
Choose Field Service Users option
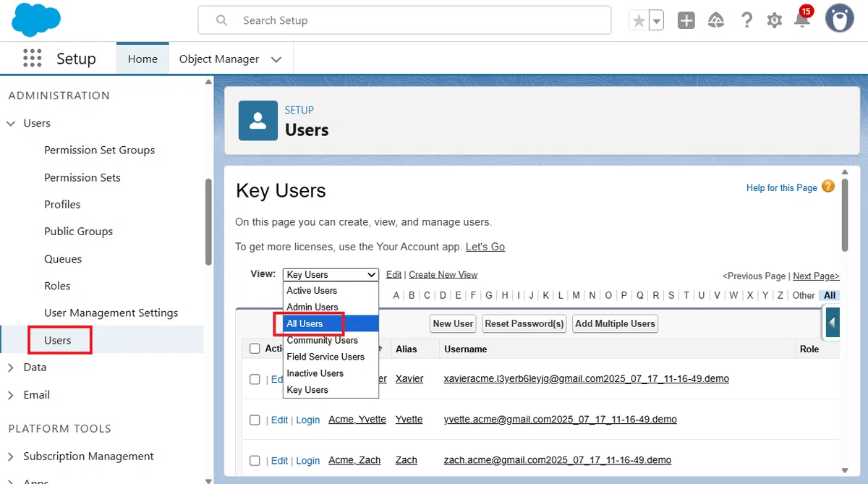[331, 357]
